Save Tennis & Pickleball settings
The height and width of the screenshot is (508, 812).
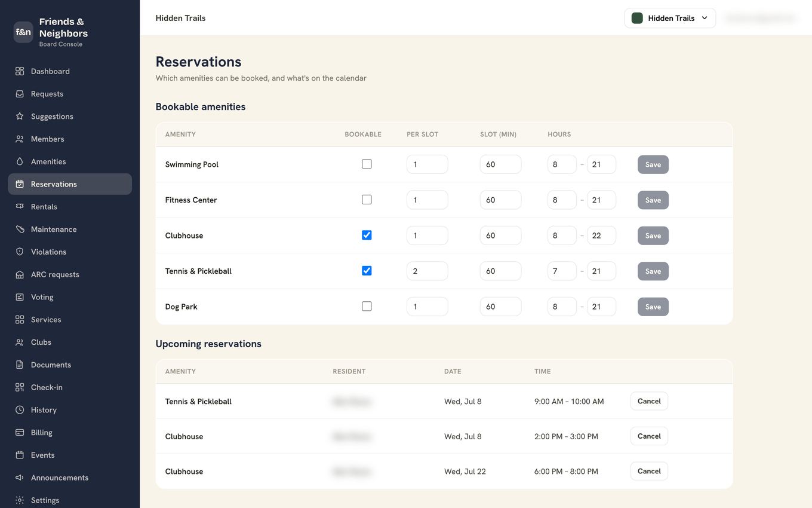pos(653,271)
